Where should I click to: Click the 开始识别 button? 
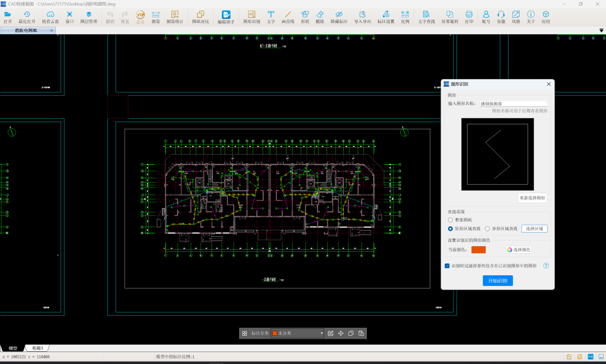498,281
